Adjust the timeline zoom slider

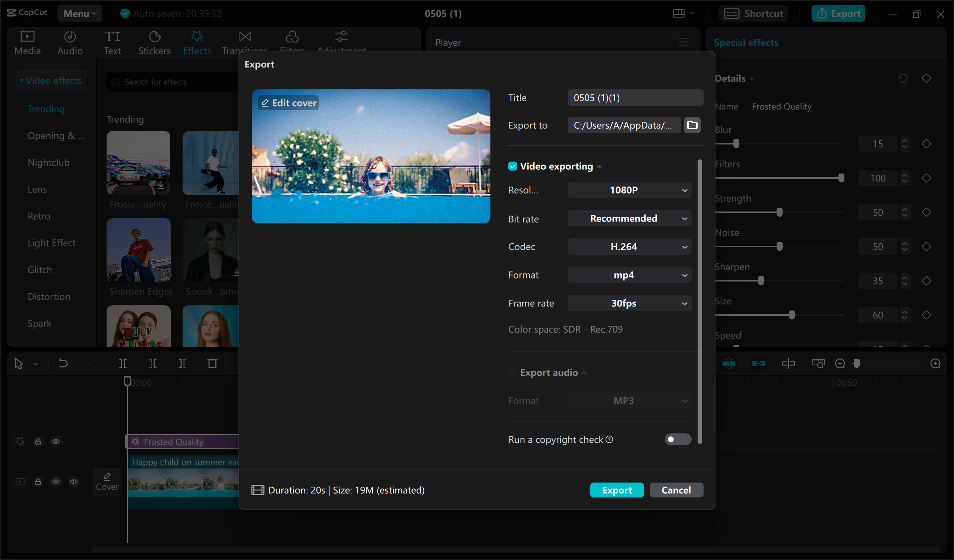(857, 363)
